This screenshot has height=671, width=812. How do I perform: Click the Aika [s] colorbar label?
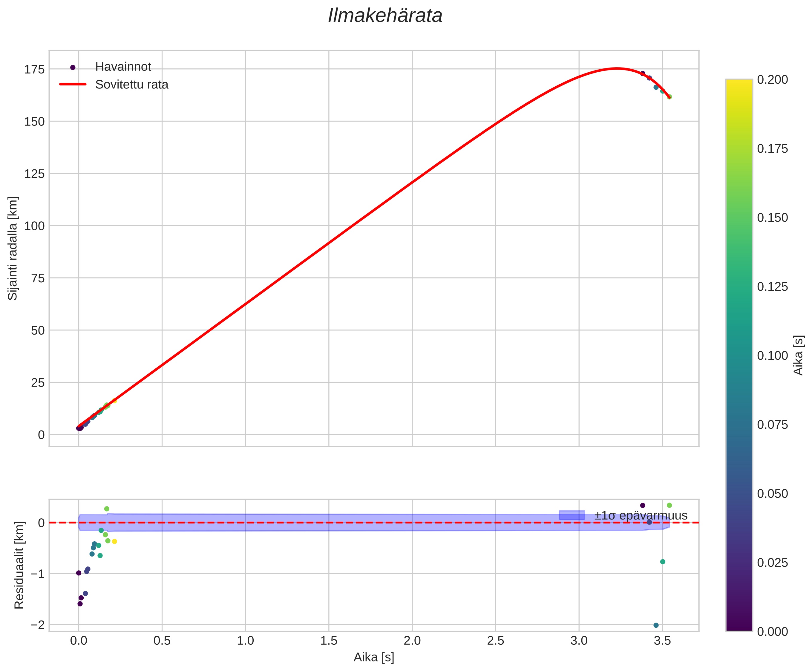point(799,355)
